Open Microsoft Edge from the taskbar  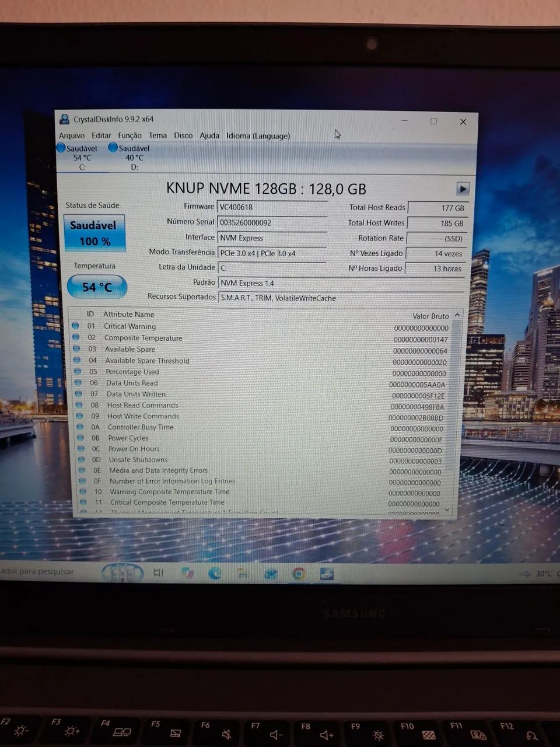tap(215, 574)
